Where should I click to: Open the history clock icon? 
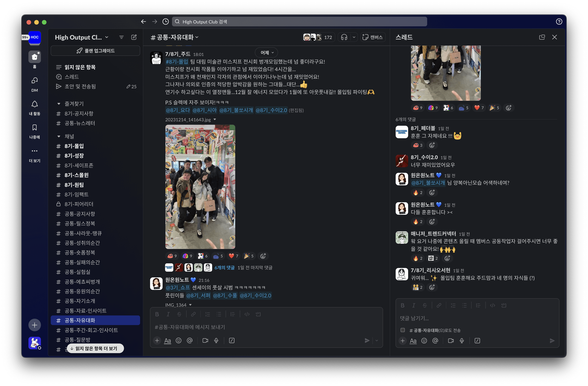(x=165, y=22)
